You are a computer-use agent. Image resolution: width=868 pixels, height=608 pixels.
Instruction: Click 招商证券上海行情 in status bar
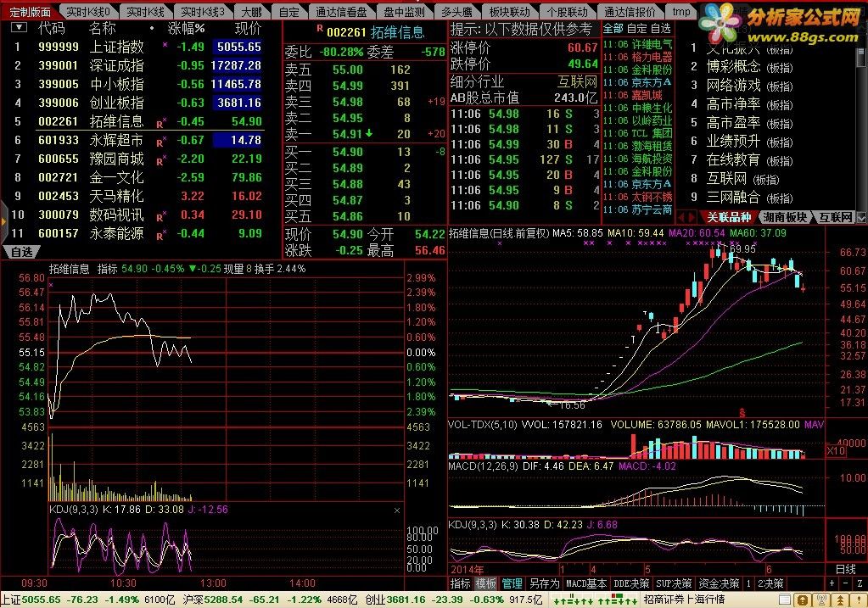[x=684, y=600]
